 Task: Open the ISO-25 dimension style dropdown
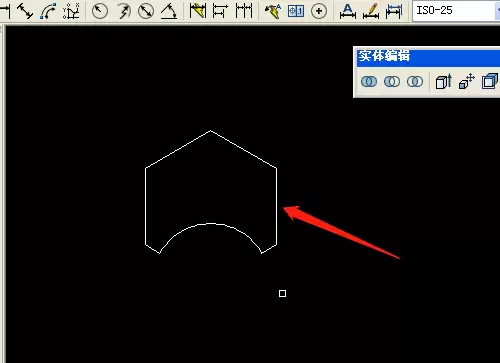456,11
